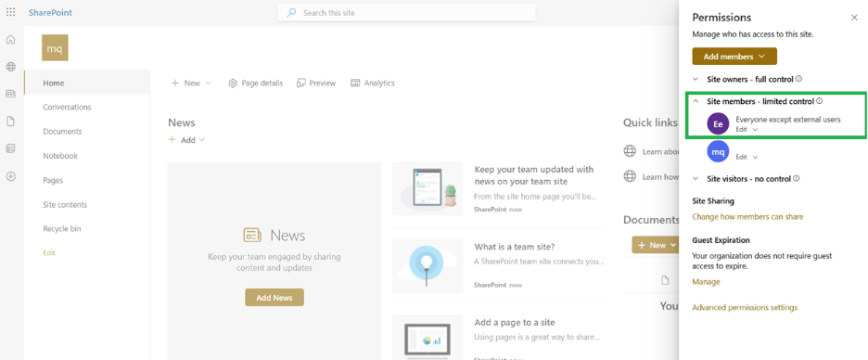Click the Page details gear icon

pyautogui.click(x=233, y=84)
